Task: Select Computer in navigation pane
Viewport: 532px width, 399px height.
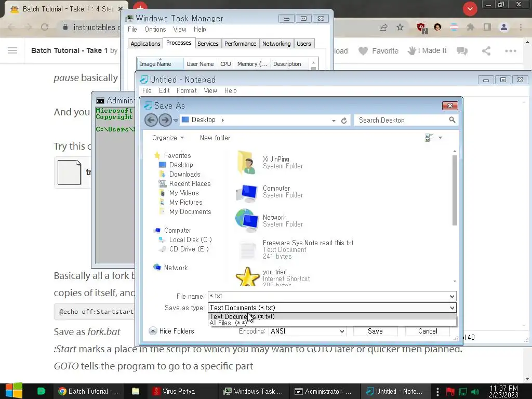Action: pyautogui.click(x=178, y=230)
